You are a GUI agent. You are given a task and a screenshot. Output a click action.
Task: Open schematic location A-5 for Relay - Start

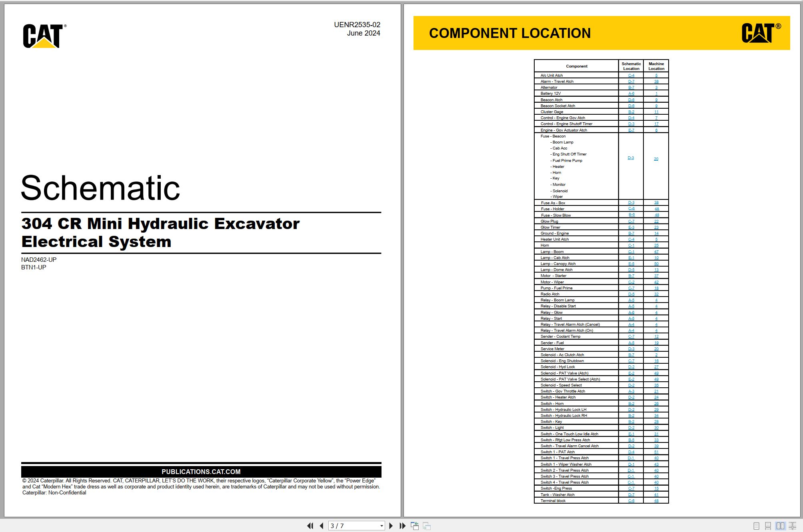(x=631, y=319)
